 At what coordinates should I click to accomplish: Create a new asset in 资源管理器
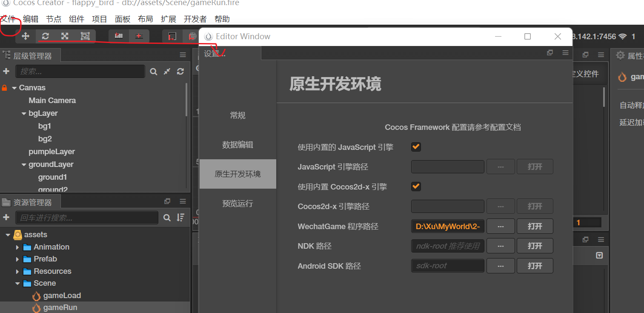6,217
